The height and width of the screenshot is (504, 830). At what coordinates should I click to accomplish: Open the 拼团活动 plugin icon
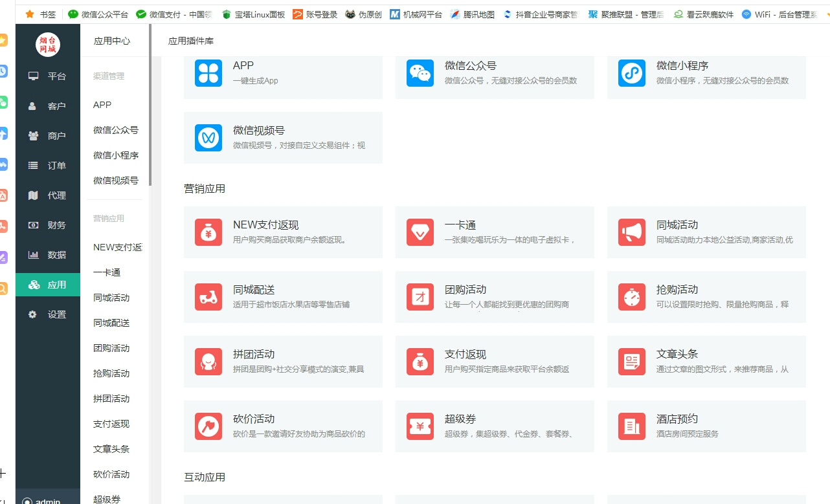(208, 362)
